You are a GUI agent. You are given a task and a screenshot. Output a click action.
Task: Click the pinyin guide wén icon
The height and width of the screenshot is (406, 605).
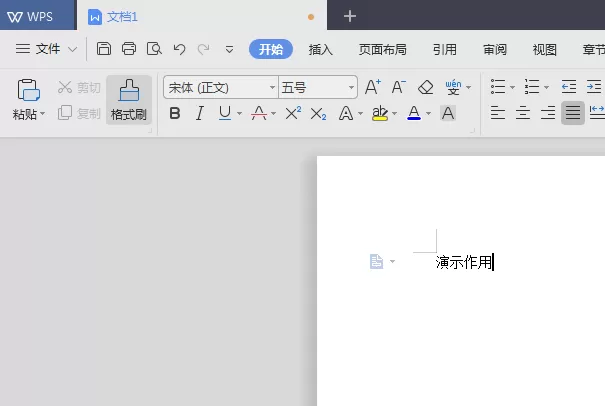coord(453,87)
